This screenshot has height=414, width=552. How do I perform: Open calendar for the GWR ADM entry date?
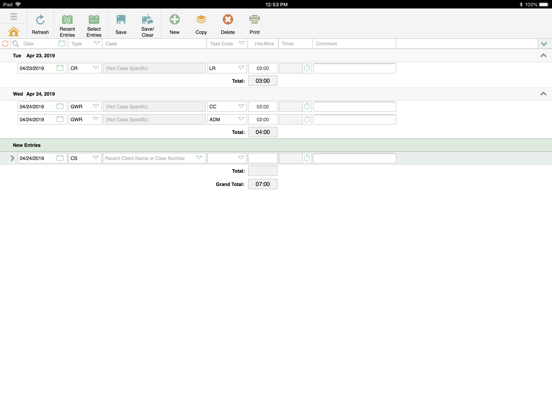point(60,119)
